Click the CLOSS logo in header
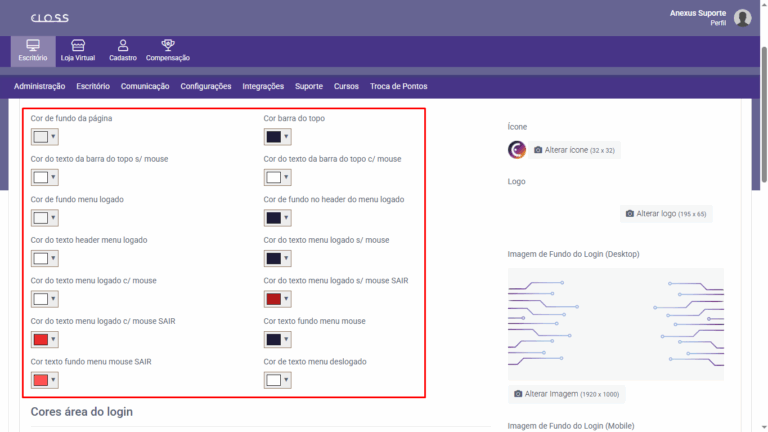Image resolution: width=768 pixels, height=432 pixels. pyautogui.click(x=50, y=18)
